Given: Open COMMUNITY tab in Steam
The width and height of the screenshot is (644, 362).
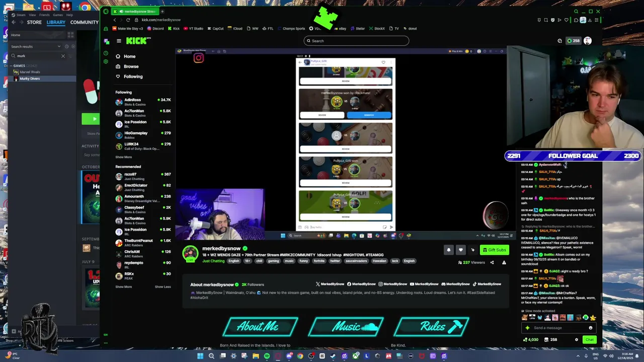Looking at the screenshot, I should 84,22.
